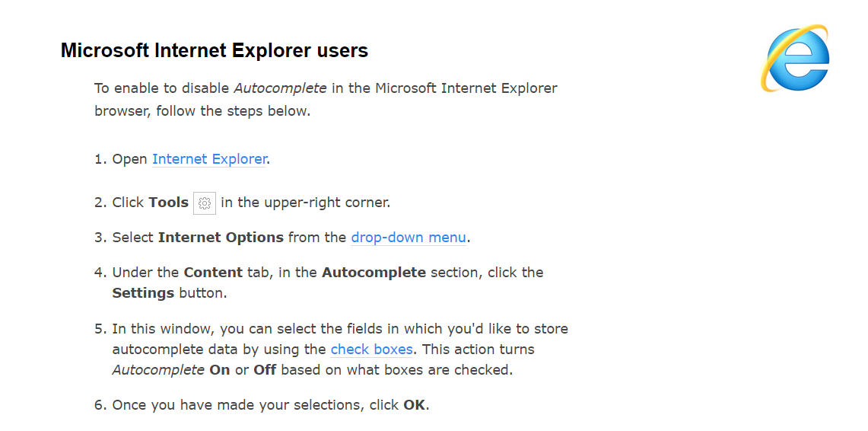Click italic Autocomplete in the intro paragraph
This screenshot has width=868, height=431.
(x=280, y=88)
